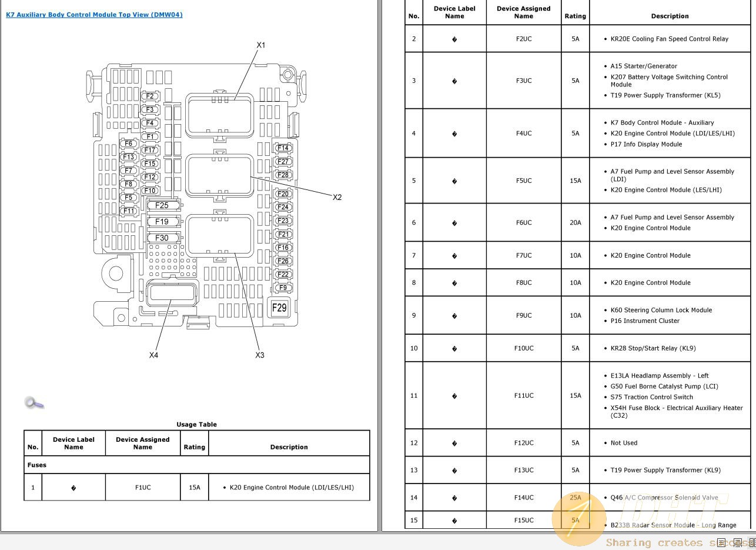
Task: Select the F29 fuse label in diagram
Action: [x=279, y=308]
